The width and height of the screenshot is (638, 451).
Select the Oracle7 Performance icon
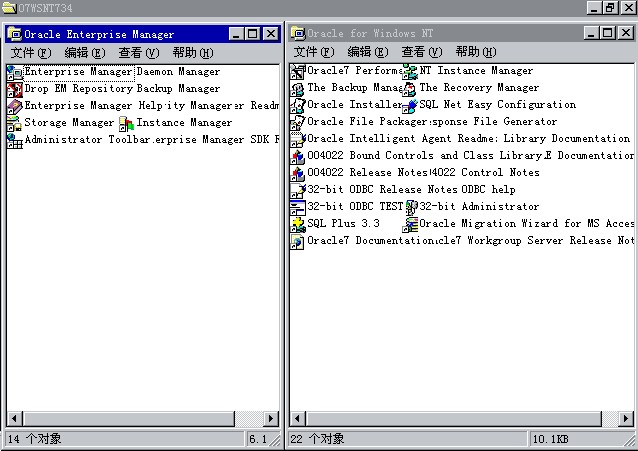point(297,72)
